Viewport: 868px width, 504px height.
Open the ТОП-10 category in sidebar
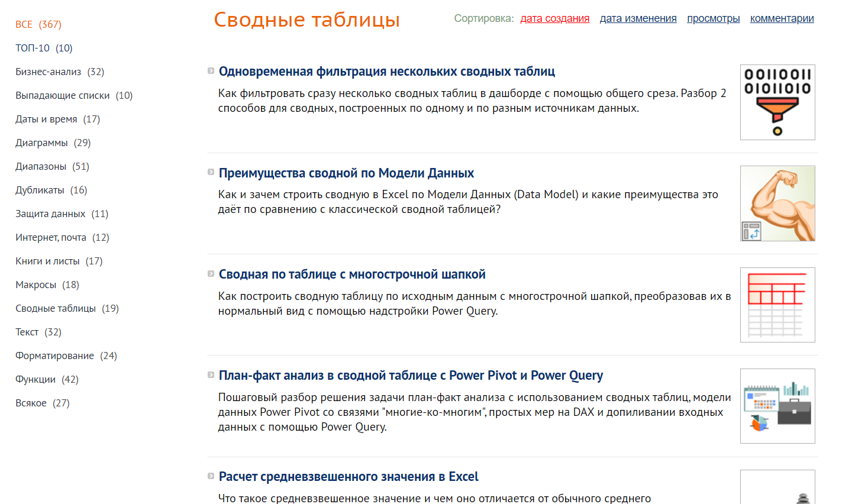pos(44,48)
